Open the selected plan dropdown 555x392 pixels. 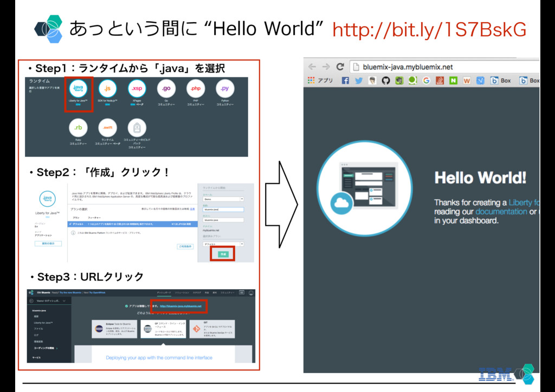223,244
